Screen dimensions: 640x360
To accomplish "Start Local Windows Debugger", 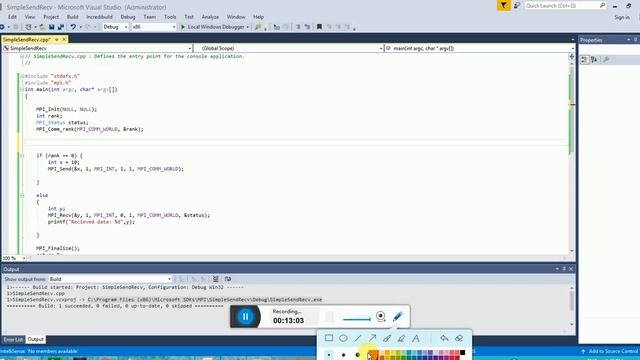I will (212, 27).
